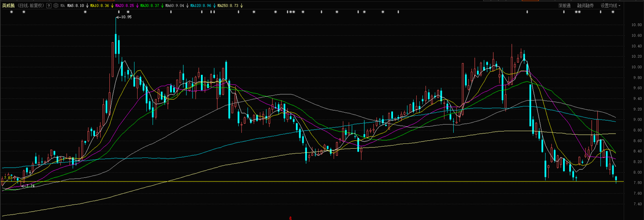Change the period setting (日线.前复权)
Viewport: 644px width, 220px height.
click(x=31, y=6)
